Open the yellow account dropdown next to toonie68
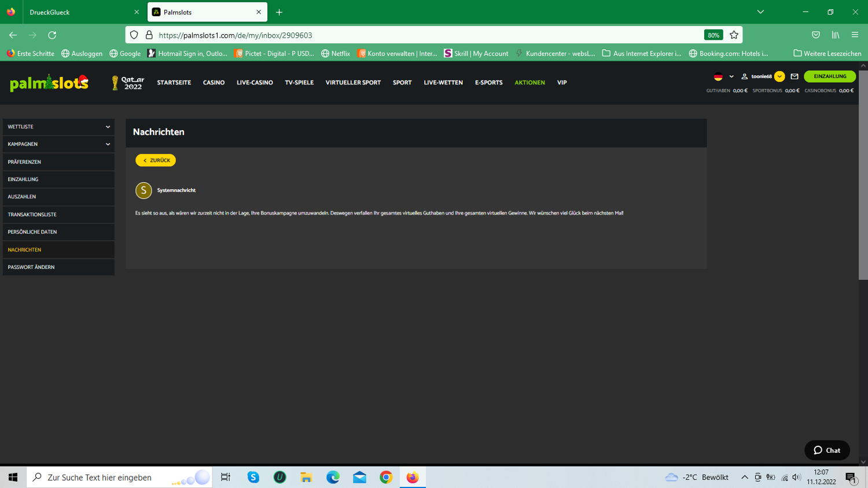868x488 pixels. (779, 76)
